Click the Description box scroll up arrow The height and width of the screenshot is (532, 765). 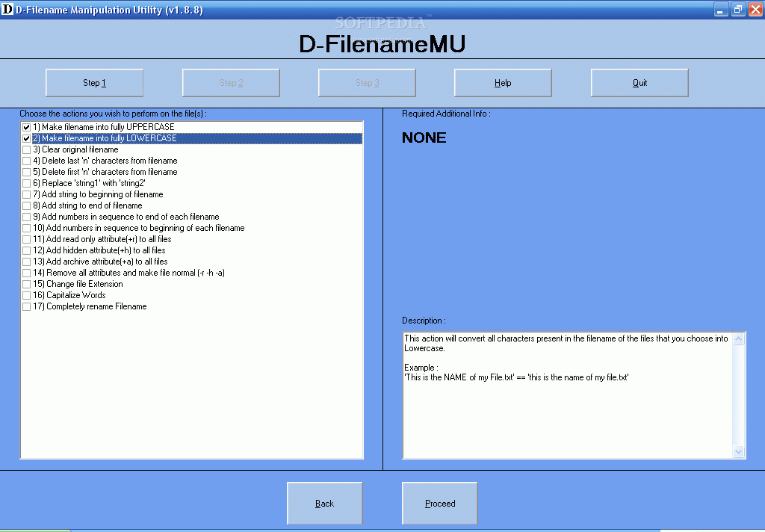point(738,338)
